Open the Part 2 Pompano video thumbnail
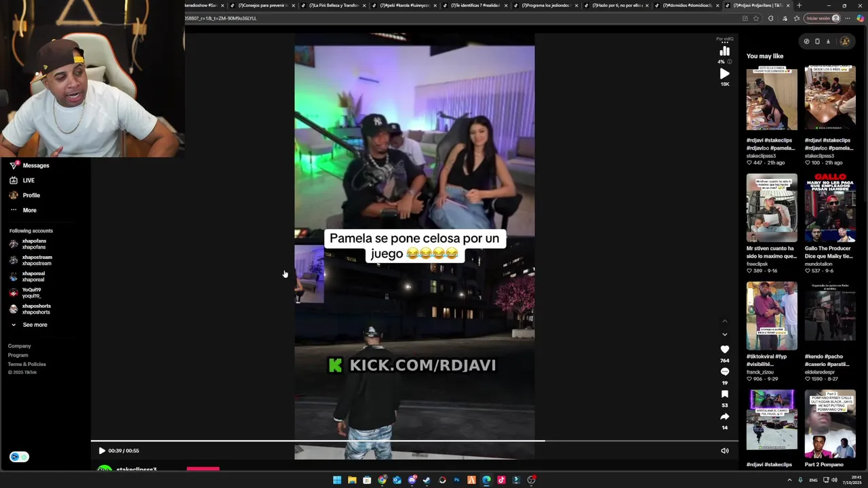Image resolution: width=868 pixels, height=488 pixels. [x=830, y=424]
